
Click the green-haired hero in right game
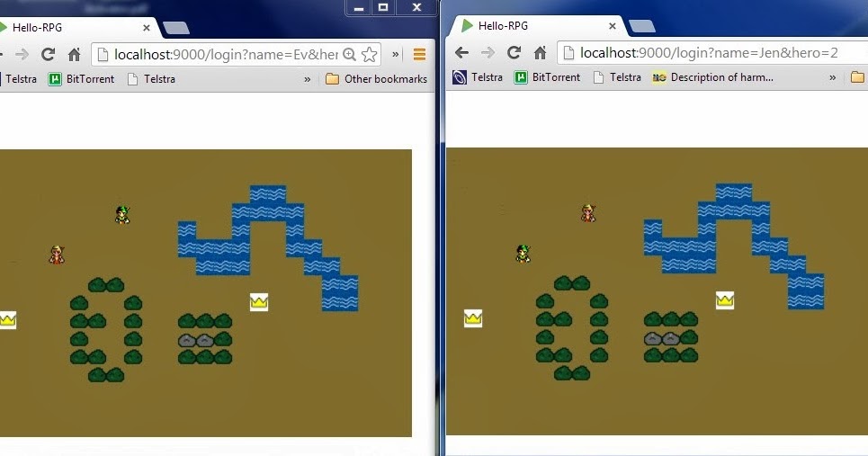click(x=523, y=253)
